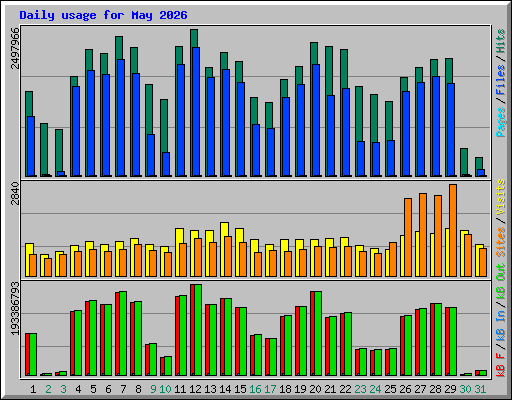Click the 2497966 hits axis value
The width and height of the screenshot is (512, 400).
pos(15,48)
